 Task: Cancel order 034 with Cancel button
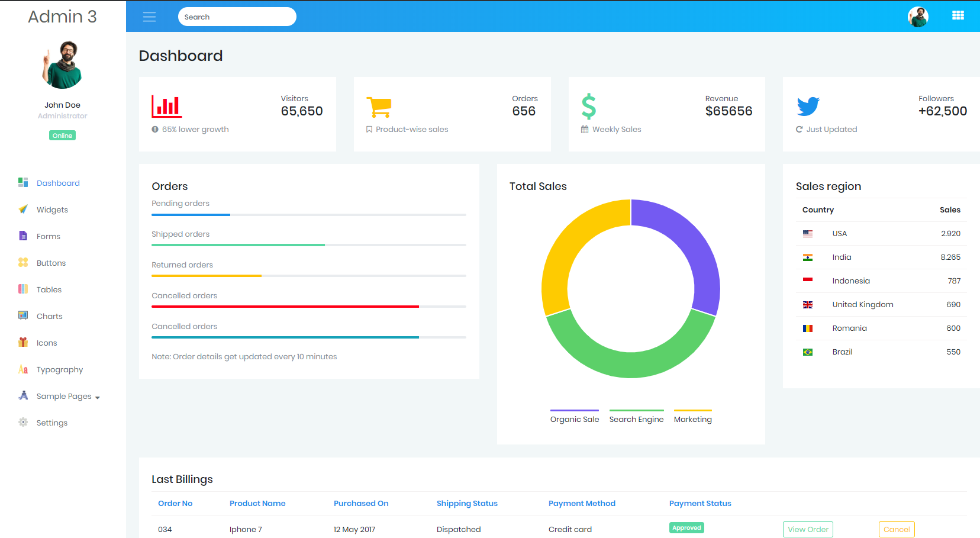click(897, 529)
